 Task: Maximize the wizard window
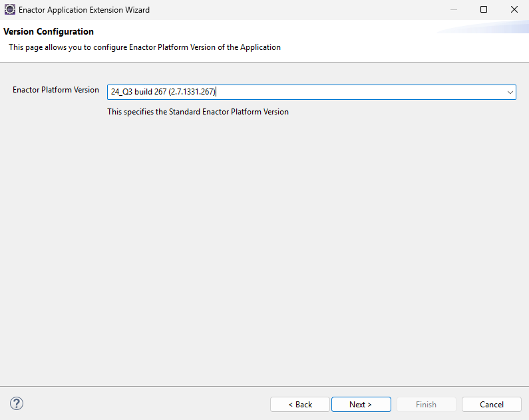[x=484, y=9]
